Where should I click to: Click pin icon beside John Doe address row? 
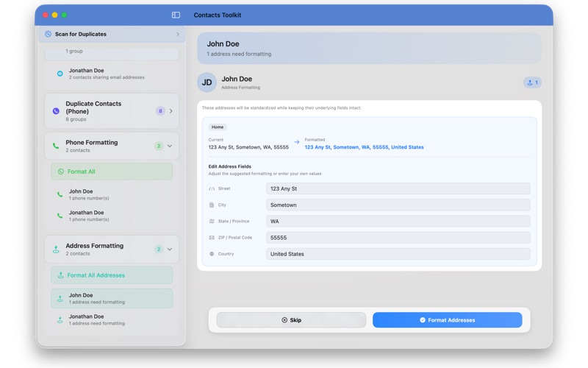coord(60,299)
